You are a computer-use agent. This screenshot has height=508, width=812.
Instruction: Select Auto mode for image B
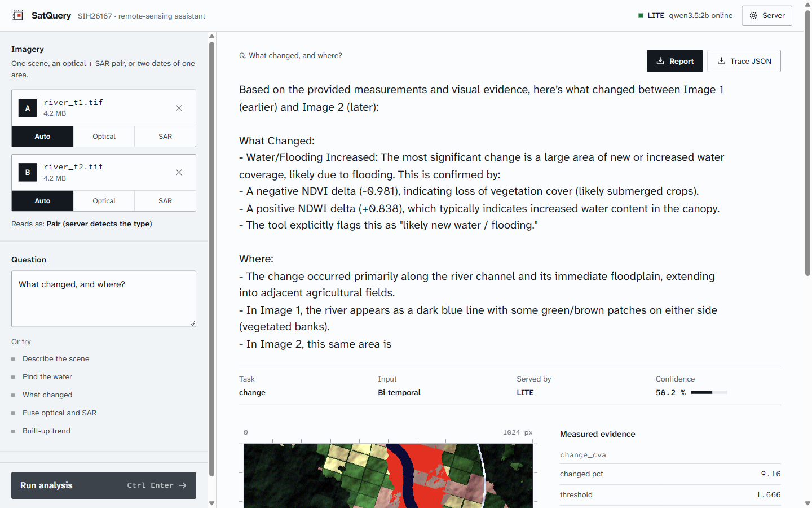point(42,201)
